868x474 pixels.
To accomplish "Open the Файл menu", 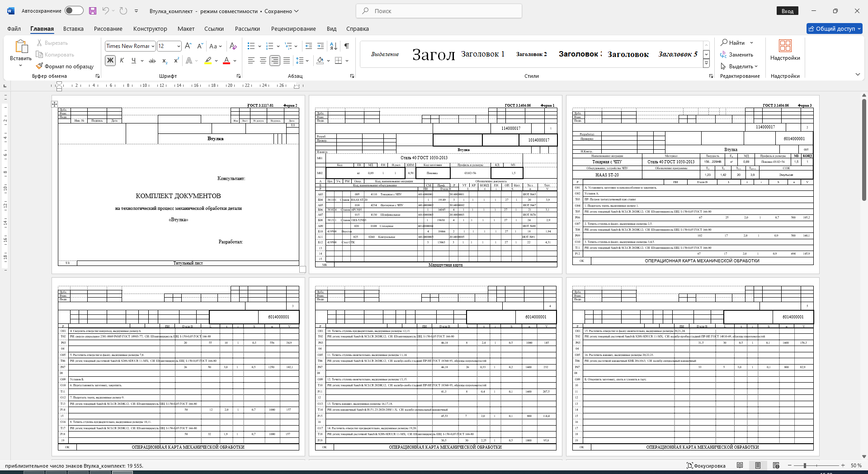I will point(14,28).
